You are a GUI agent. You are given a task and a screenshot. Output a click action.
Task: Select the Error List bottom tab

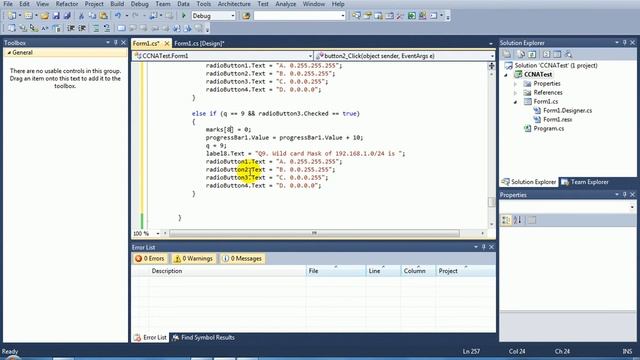point(150,338)
